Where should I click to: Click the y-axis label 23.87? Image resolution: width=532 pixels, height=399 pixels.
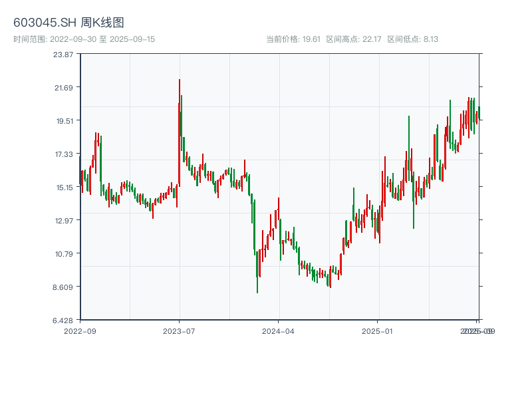[63, 55]
